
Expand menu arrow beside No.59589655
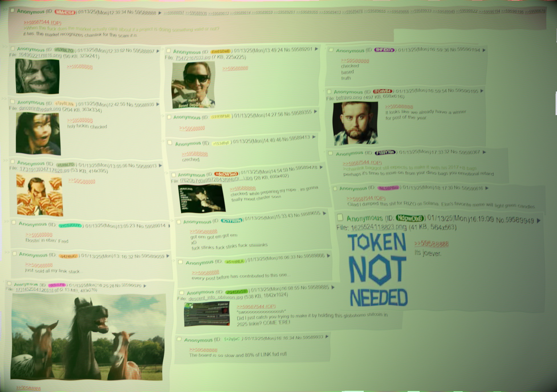[324, 213]
